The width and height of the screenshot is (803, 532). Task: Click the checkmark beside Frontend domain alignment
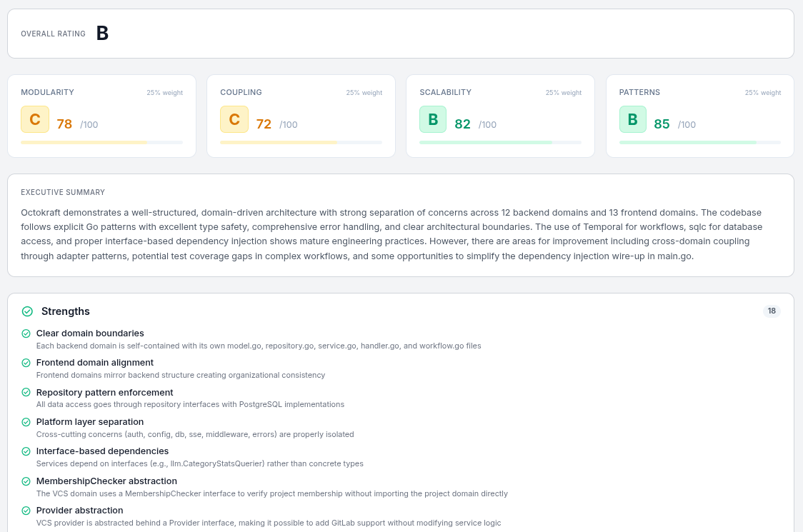(x=26, y=363)
